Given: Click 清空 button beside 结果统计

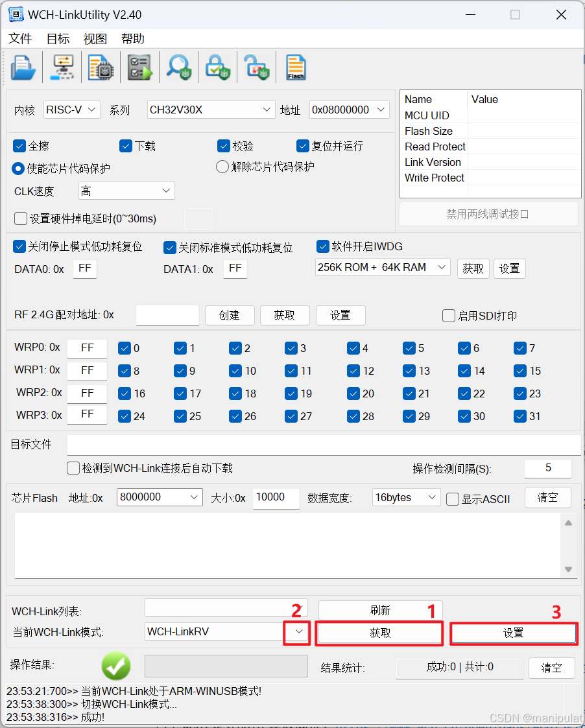Looking at the screenshot, I should (x=551, y=668).
